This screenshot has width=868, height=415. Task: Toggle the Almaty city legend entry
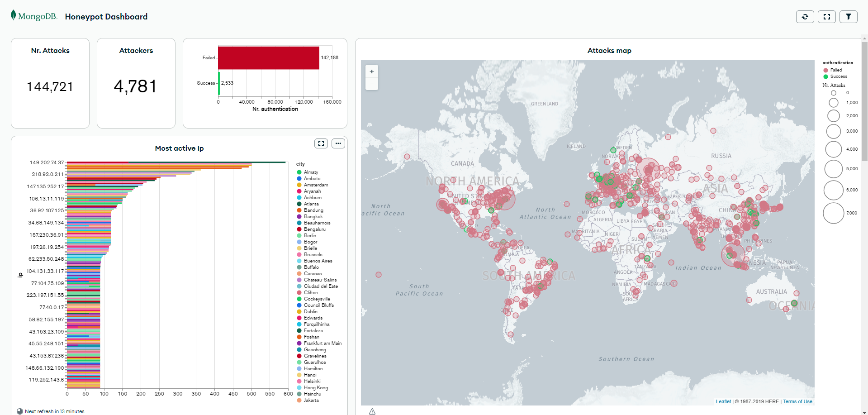pos(311,172)
